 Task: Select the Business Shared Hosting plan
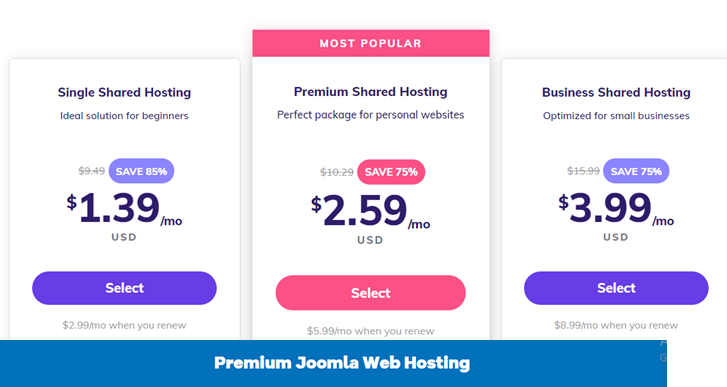[616, 288]
